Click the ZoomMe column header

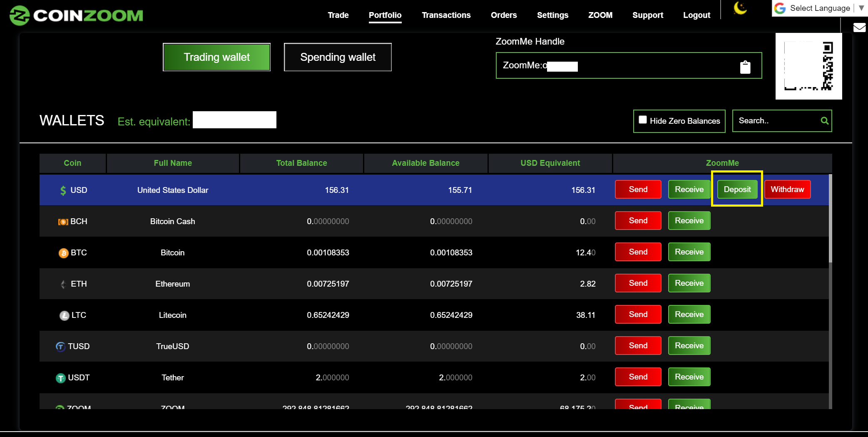722,163
